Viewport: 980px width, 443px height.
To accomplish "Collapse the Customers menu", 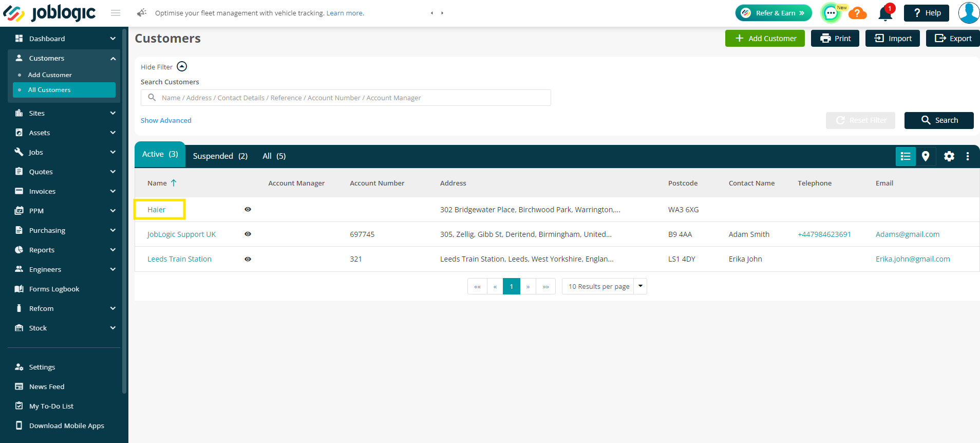I will coord(112,58).
